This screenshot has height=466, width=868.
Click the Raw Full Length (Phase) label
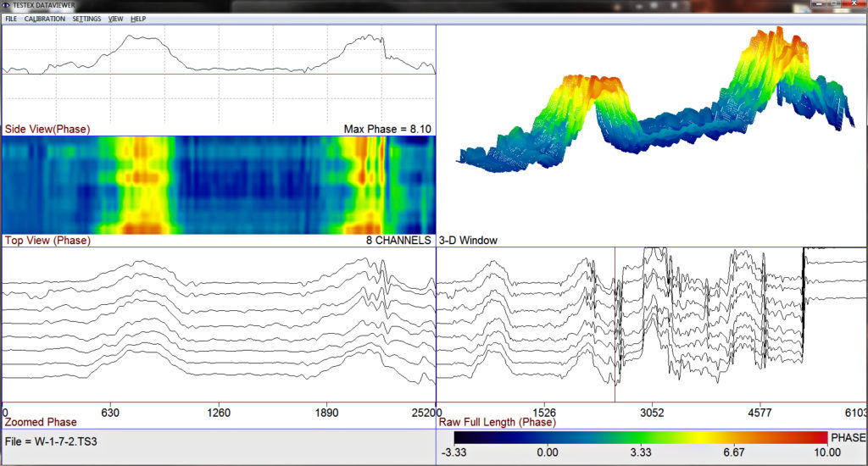tap(497, 422)
